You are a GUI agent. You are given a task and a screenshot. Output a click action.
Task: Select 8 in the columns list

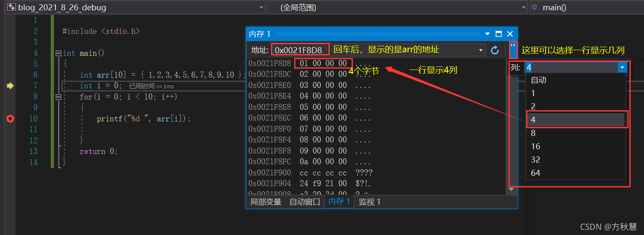tap(575, 133)
